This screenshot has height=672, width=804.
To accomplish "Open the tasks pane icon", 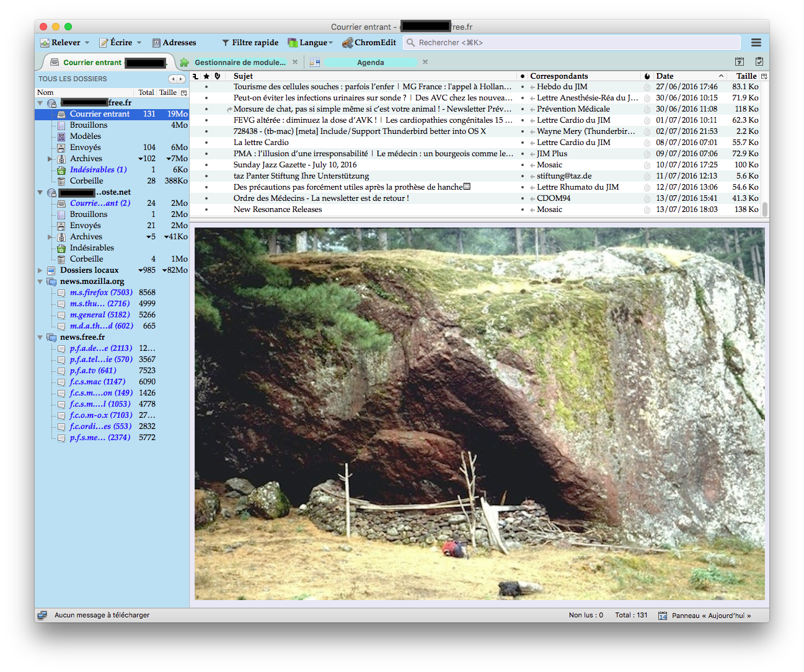I will click(x=759, y=62).
